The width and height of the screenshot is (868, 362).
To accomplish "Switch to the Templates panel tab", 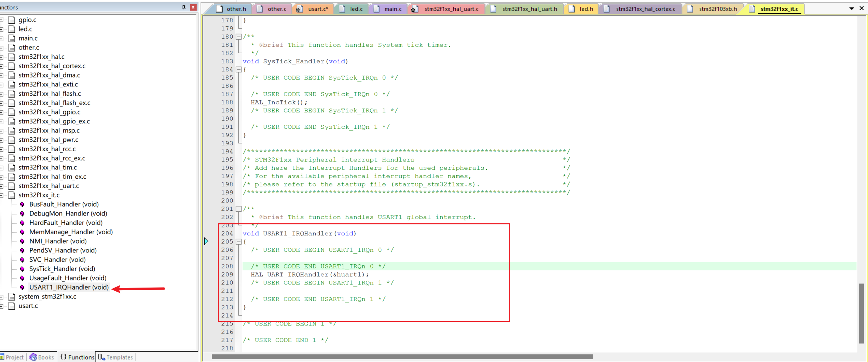I will pos(115,357).
